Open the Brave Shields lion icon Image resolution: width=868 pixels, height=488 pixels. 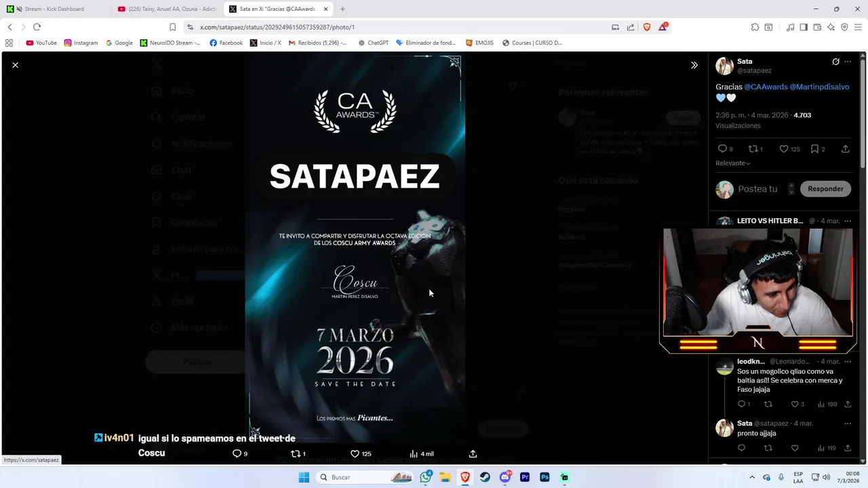646,27
